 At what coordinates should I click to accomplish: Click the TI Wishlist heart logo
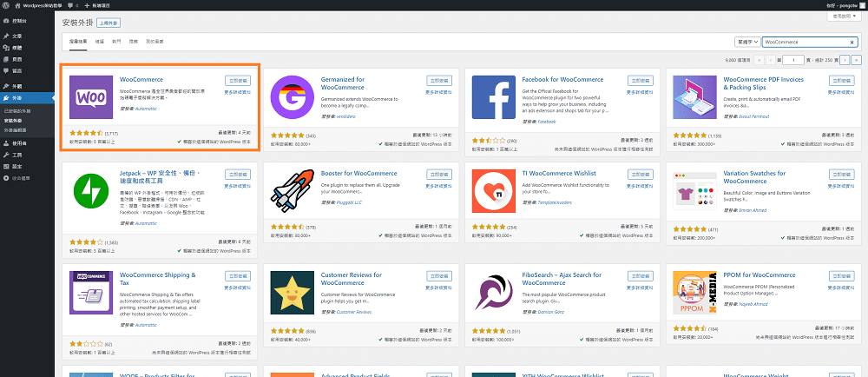(x=494, y=191)
